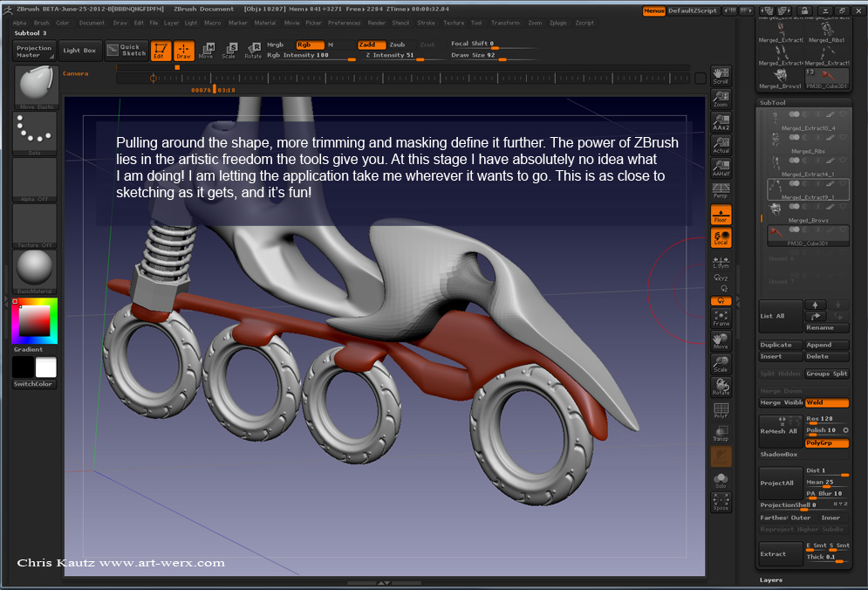Image resolution: width=868 pixels, height=590 pixels.
Task: Click the Scroll canvas navigation icon
Action: (x=721, y=77)
